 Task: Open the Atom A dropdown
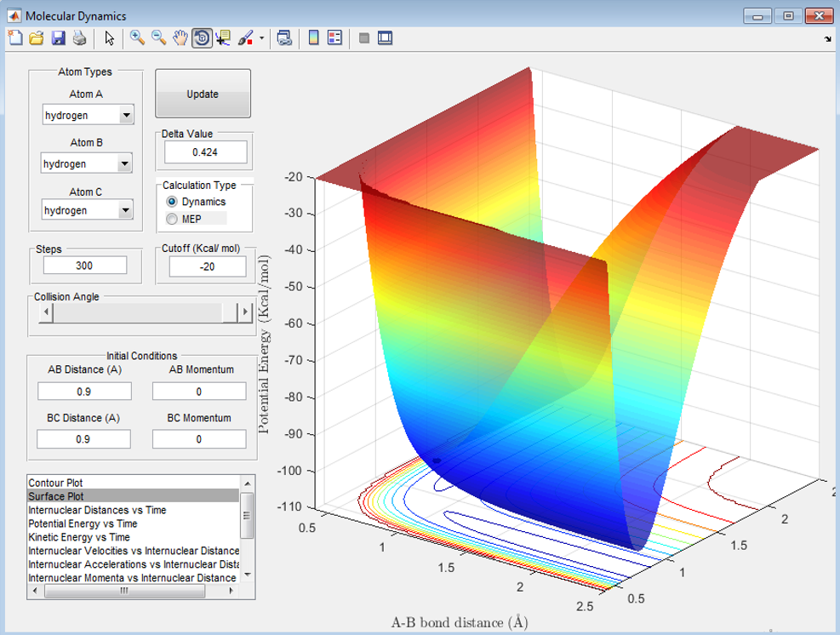tap(88, 115)
